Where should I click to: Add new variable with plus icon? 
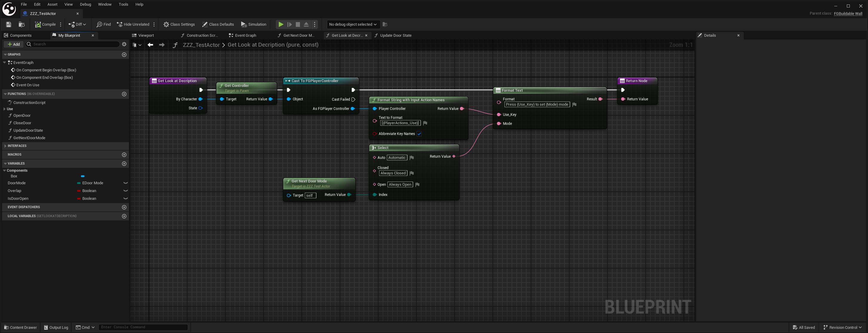124,163
